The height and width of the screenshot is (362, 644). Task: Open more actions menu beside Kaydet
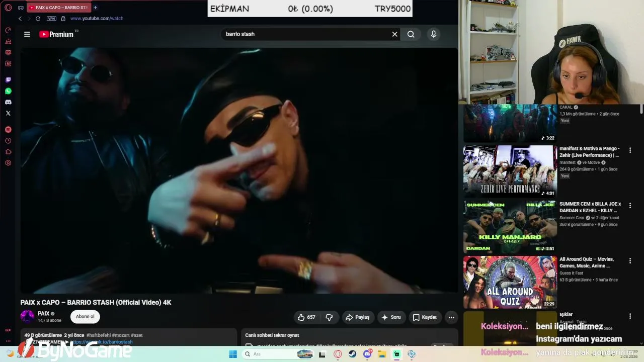point(451,317)
